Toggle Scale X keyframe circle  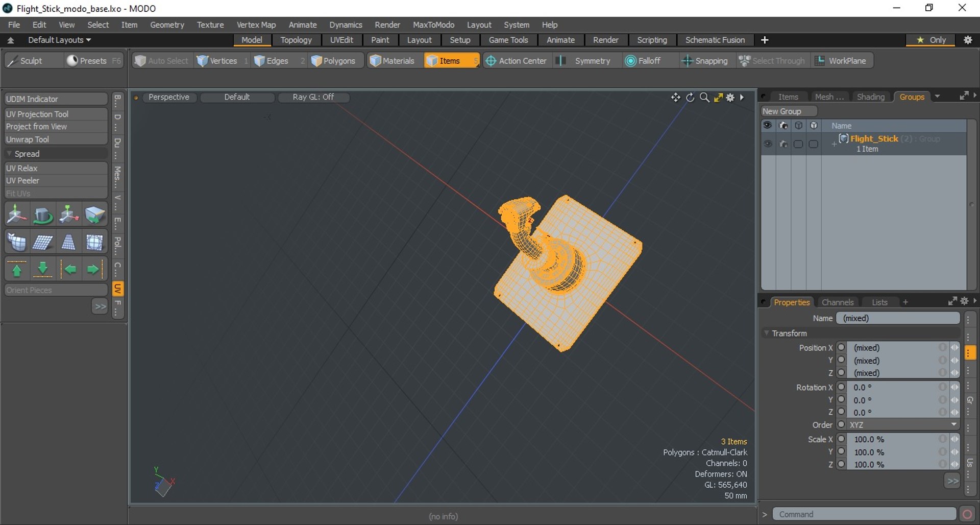pos(842,439)
